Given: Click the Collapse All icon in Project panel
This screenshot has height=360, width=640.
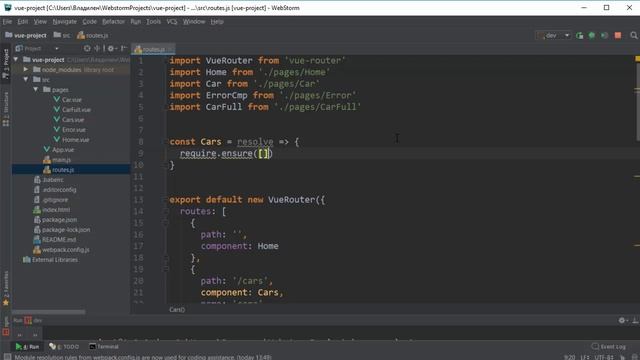Looking at the screenshot, I should [97, 49].
